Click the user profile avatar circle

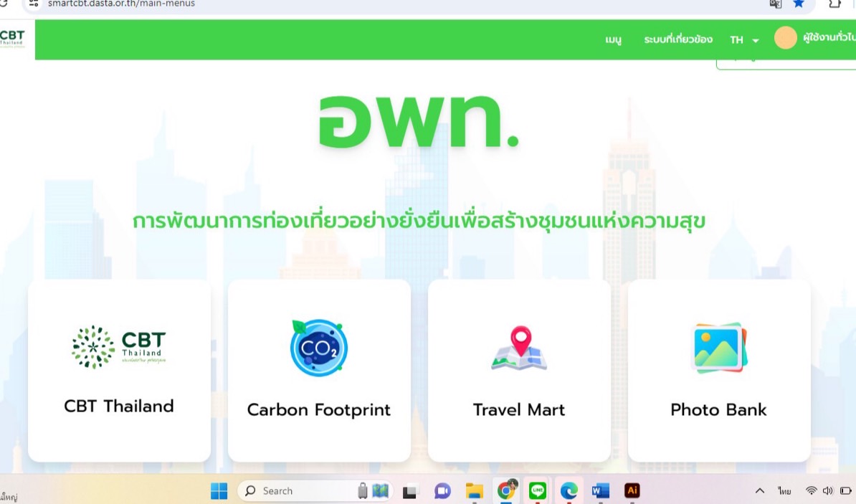tap(786, 38)
